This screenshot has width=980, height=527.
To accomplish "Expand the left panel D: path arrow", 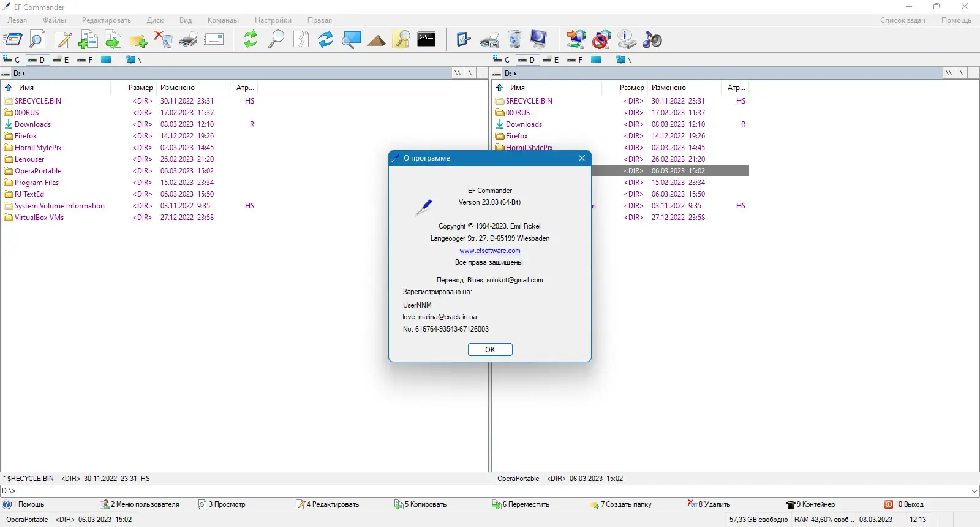I will tap(24, 74).
